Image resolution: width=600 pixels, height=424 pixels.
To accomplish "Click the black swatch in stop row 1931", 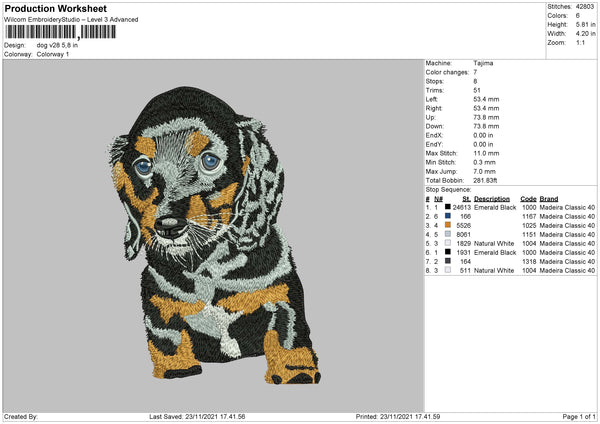I will pyautogui.click(x=447, y=252).
